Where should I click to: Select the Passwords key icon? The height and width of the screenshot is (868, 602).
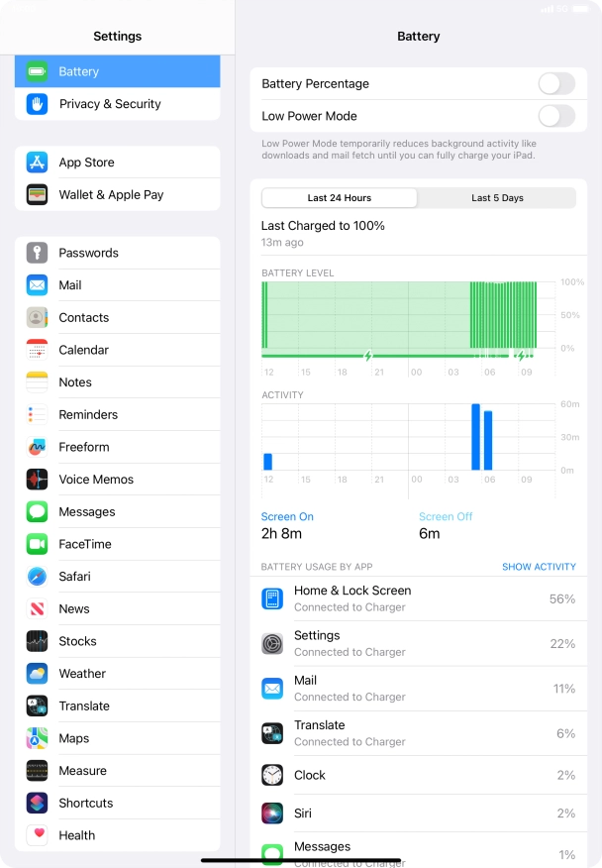(37, 253)
